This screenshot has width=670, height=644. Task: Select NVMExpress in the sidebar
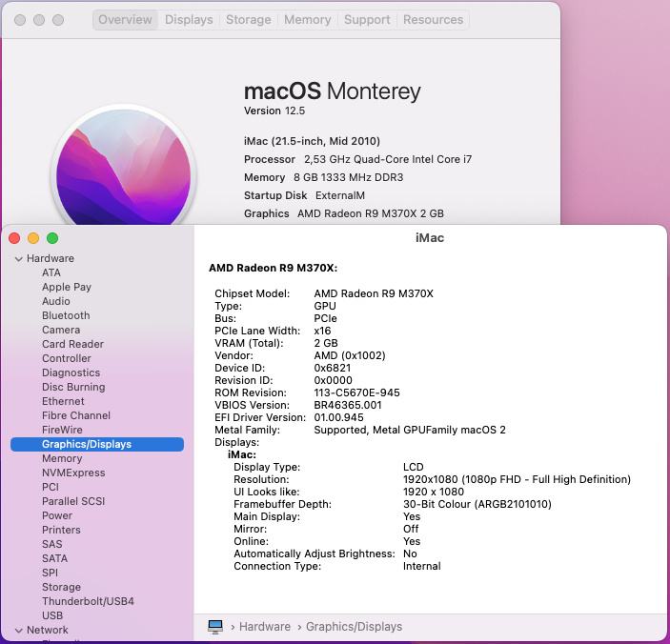(x=73, y=473)
